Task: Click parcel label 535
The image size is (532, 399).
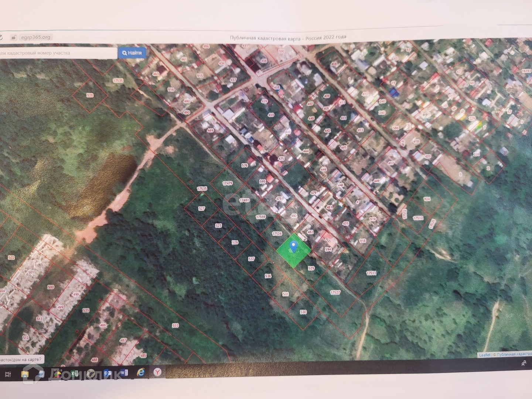Action: point(86,310)
